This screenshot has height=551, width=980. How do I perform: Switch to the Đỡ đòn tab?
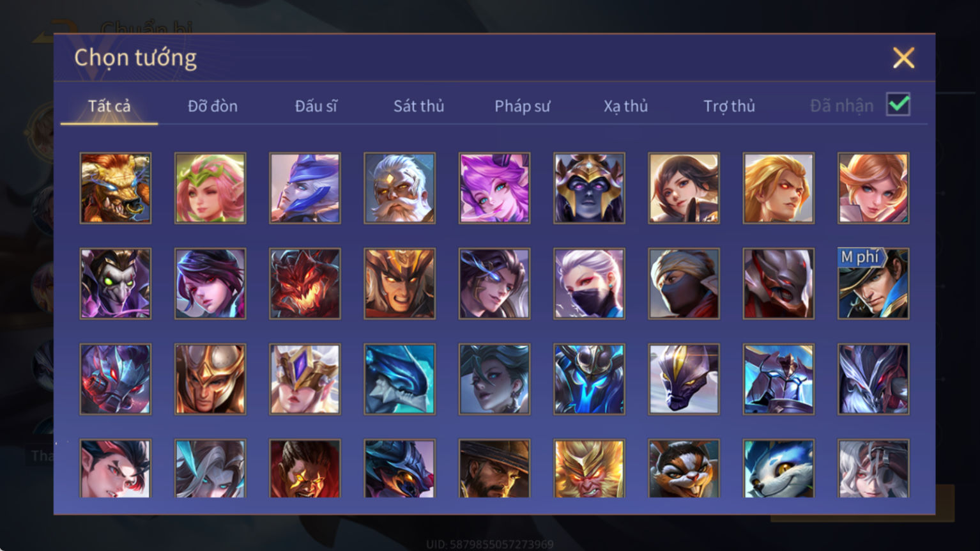point(213,106)
